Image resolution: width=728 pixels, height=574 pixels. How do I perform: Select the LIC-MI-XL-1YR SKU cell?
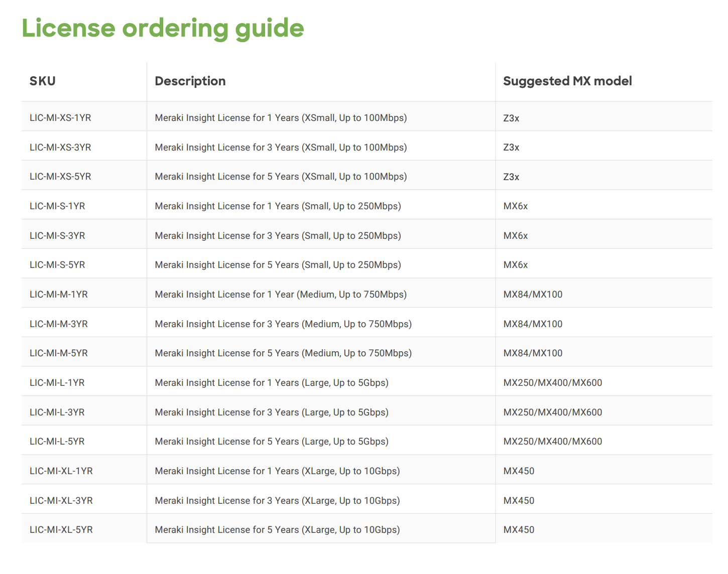[61, 471]
